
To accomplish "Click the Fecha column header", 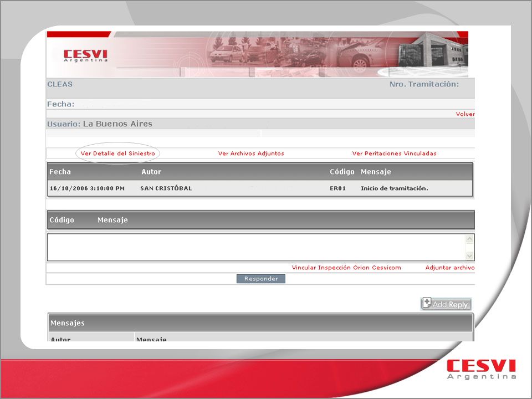I will pyautogui.click(x=60, y=172).
